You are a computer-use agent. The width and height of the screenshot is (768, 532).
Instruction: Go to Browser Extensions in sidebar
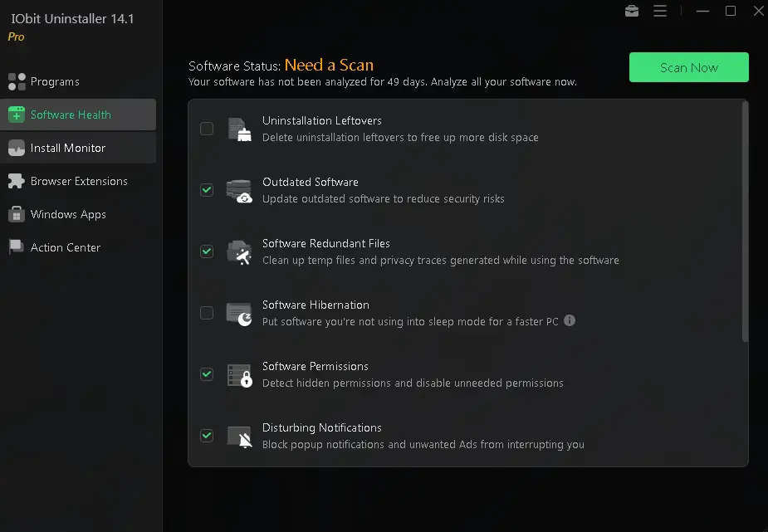(x=79, y=181)
